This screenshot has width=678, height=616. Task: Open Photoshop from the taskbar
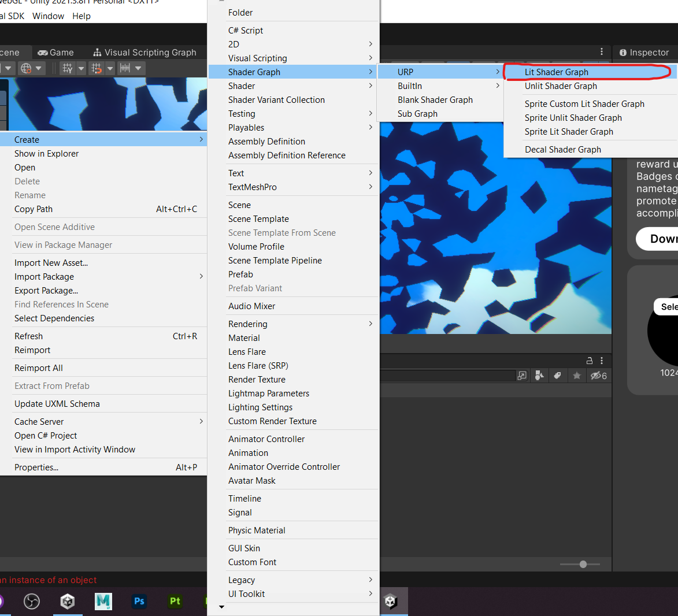pos(139,601)
